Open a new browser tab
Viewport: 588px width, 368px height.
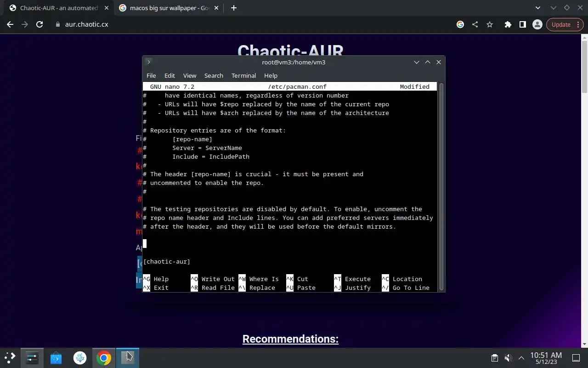coord(234,8)
